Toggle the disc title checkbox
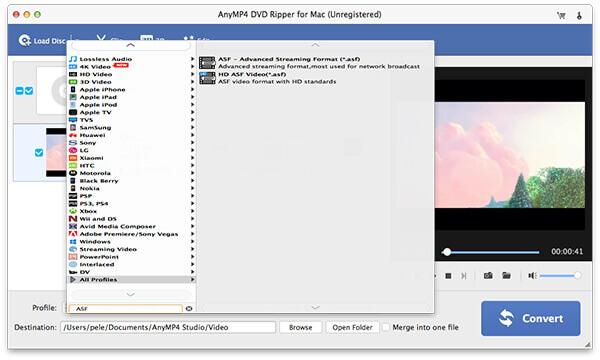The image size is (600, 360). pyautogui.click(x=29, y=91)
